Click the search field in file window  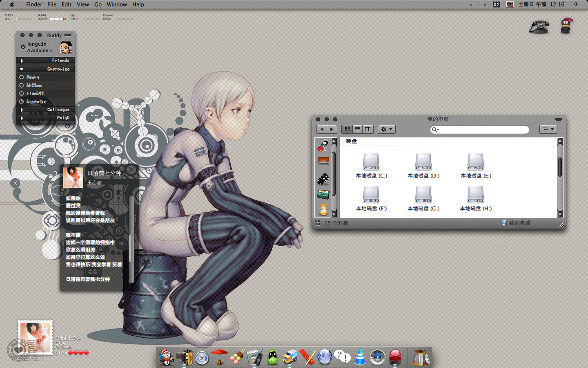click(482, 130)
